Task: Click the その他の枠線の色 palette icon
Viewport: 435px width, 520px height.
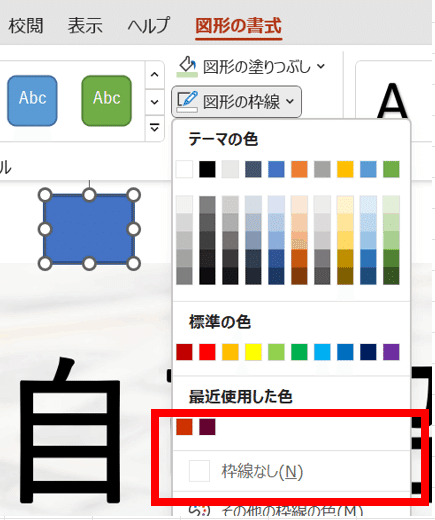Action: [199, 511]
